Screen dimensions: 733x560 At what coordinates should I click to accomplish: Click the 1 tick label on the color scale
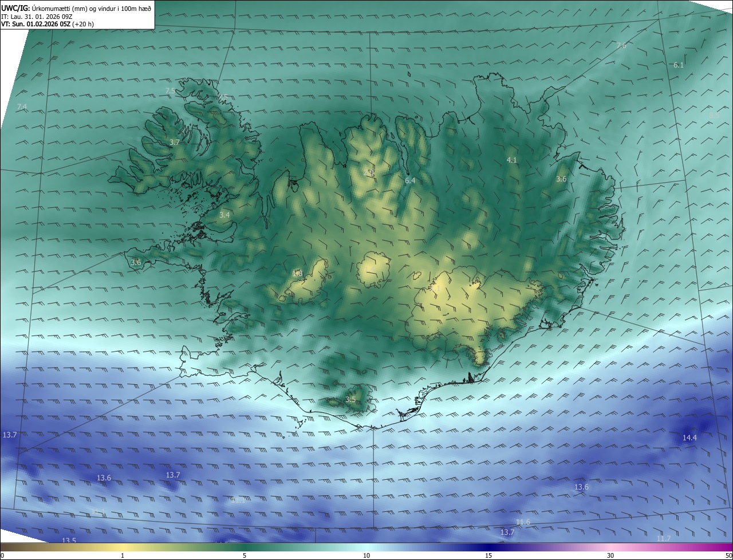(123, 555)
